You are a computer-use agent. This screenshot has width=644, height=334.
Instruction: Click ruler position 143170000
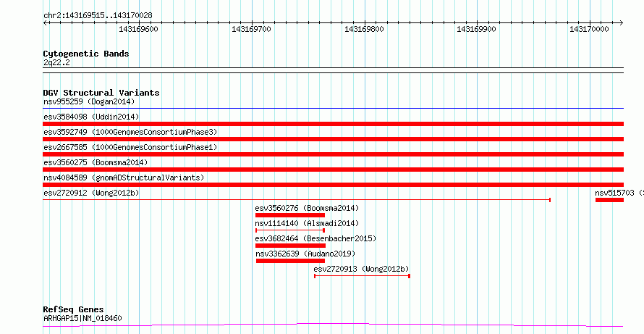(590, 29)
